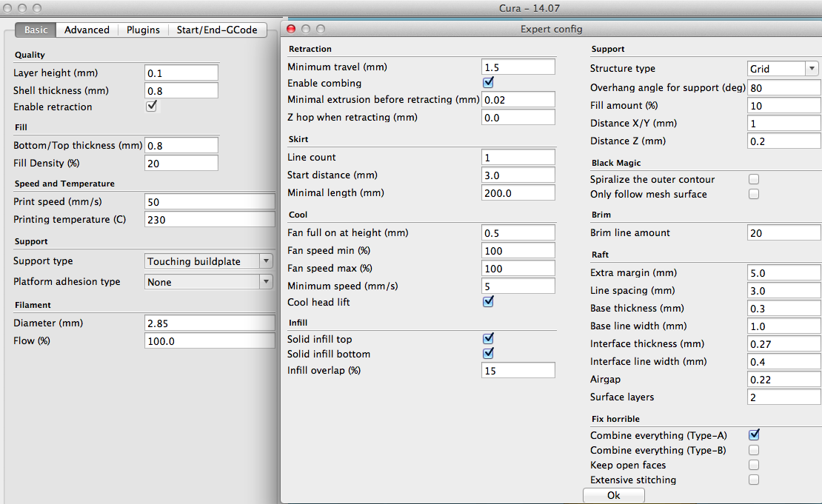Viewport: 822px width, 504px height.
Task: Click the Brim line amount field
Action: (783, 233)
